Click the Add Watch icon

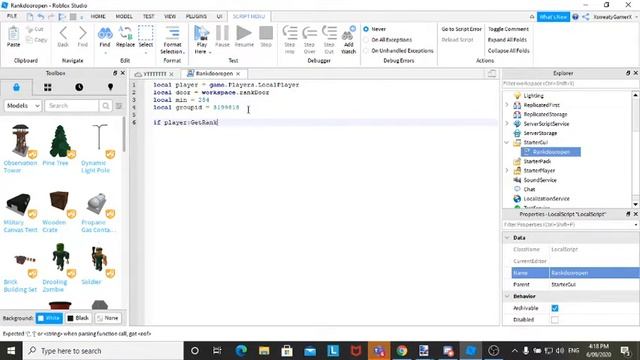pyautogui.click(x=349, y=33)
